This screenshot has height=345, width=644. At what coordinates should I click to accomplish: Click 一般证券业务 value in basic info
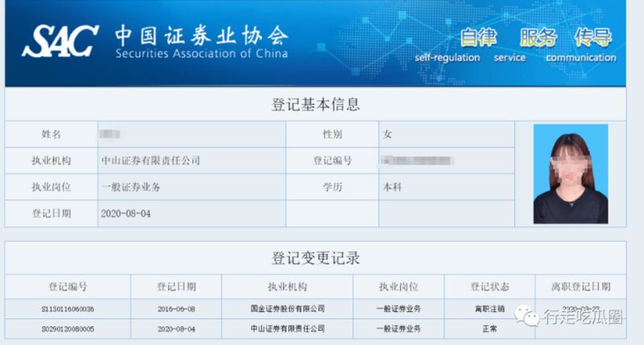coord(130,187)
